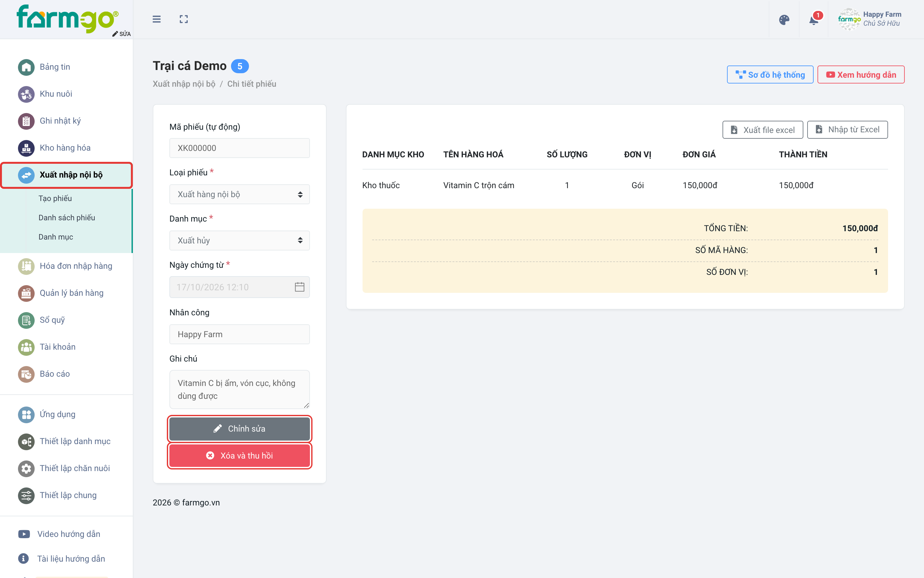Click the Bảng tin home icon
Screen dimensions: 924x578
pyautogui.click(x=26, y=67)
